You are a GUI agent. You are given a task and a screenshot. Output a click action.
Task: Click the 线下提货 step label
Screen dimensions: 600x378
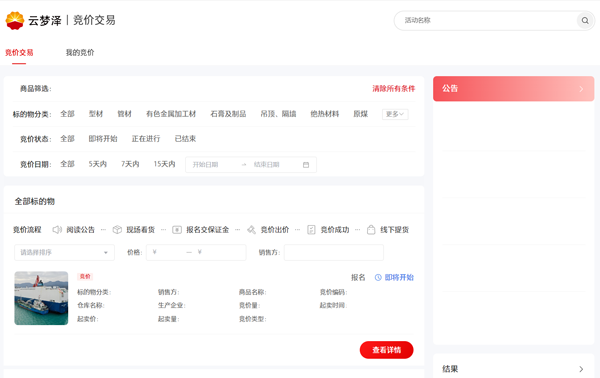pyautogui.click(x=395, y=230)
